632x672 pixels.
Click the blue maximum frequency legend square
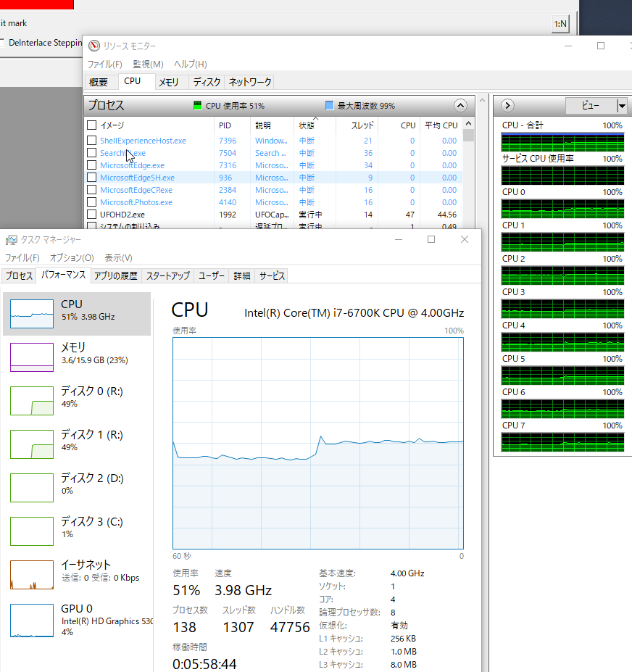click(x=330, y=105)
